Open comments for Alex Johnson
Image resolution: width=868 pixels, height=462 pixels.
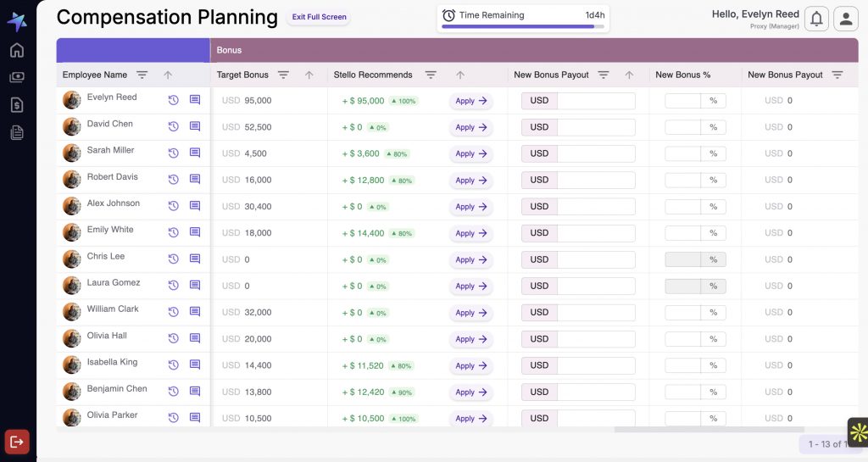195,205
